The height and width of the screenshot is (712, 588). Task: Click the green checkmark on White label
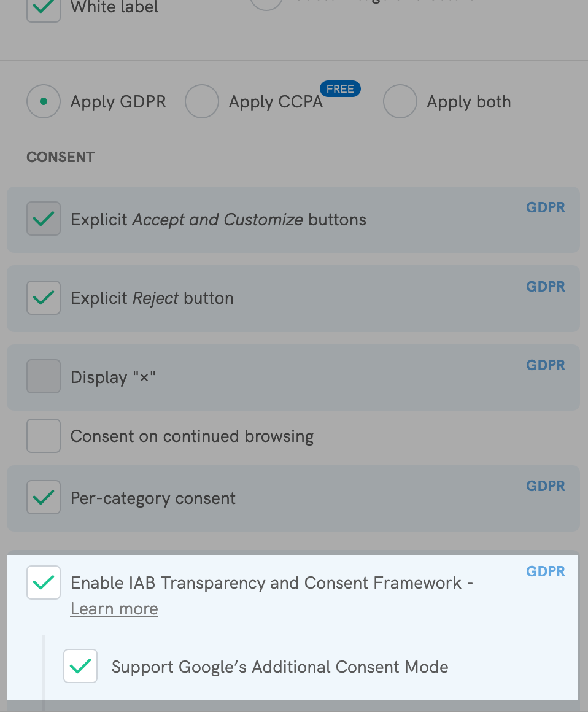(x=43, y=6)
